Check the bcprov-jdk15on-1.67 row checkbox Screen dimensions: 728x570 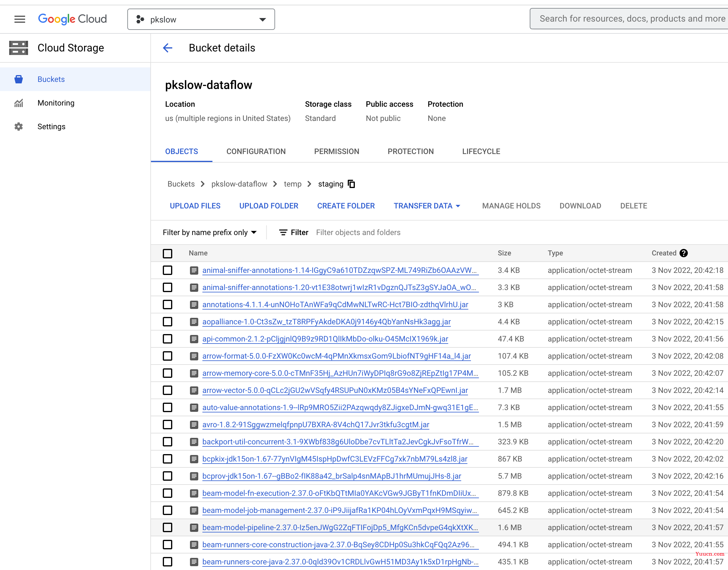coord(168,476)
